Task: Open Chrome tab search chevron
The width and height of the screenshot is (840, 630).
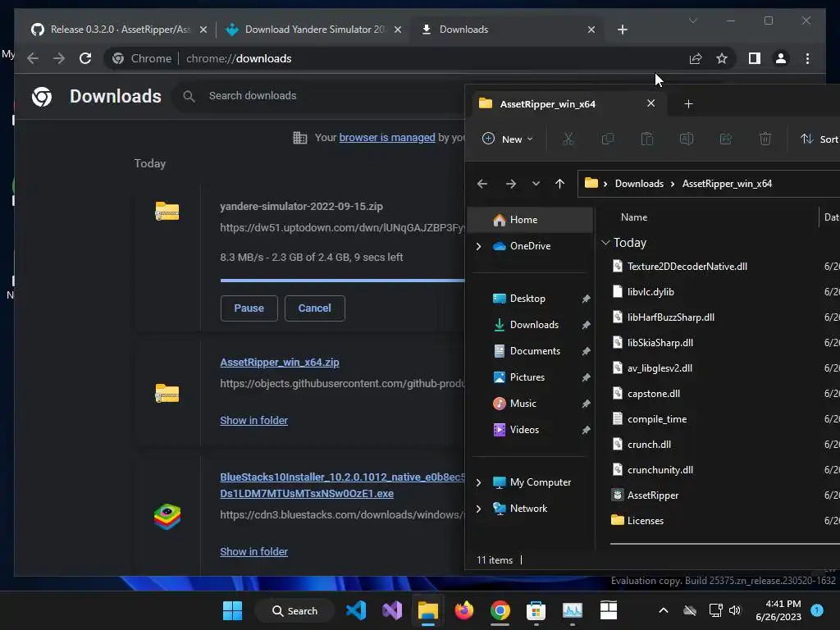Action: 692,21
